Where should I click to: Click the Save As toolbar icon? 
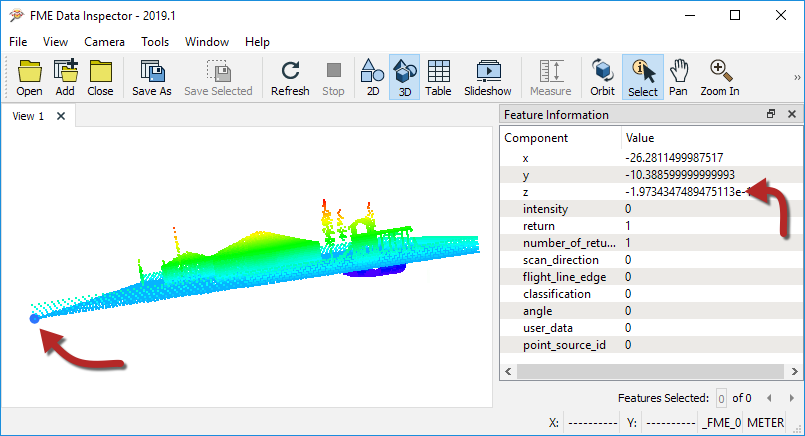point(151,78)
